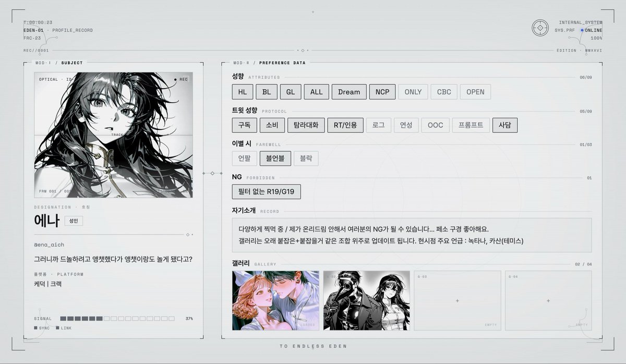Click the @ena_aich handle

[49, 244]
